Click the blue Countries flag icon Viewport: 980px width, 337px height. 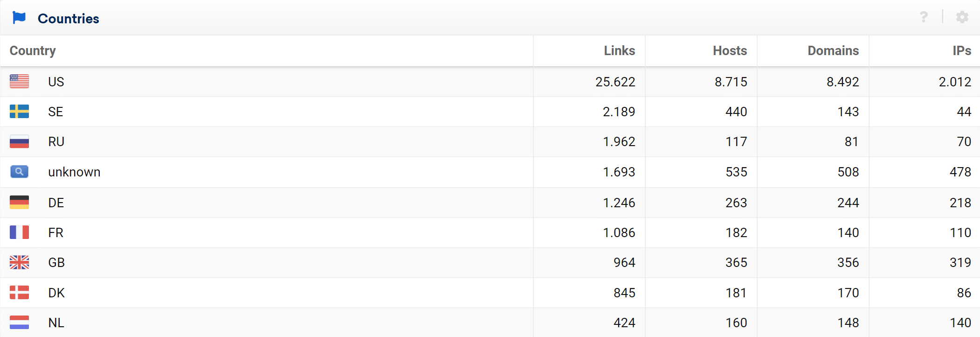click(x=19, y=18)
